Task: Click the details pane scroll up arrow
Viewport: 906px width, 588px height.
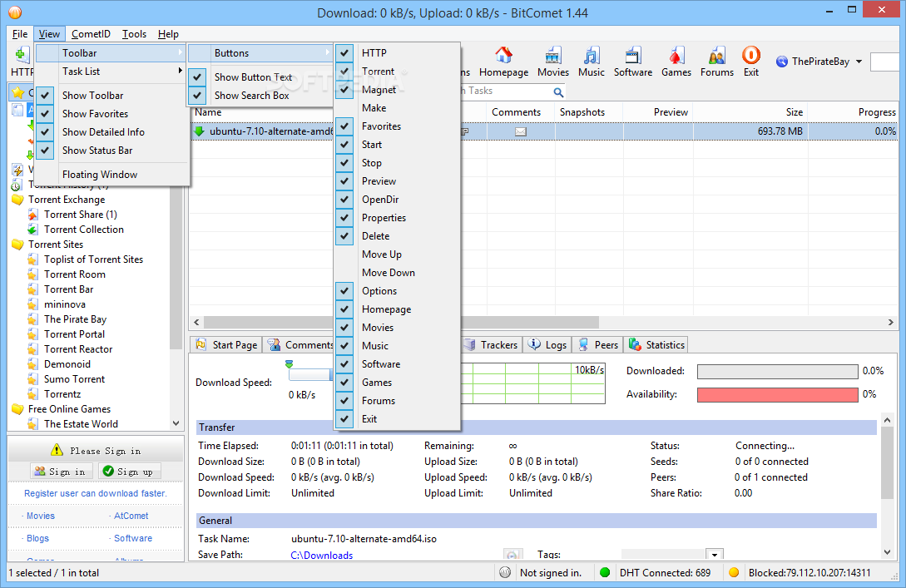Action: (888, 420)
